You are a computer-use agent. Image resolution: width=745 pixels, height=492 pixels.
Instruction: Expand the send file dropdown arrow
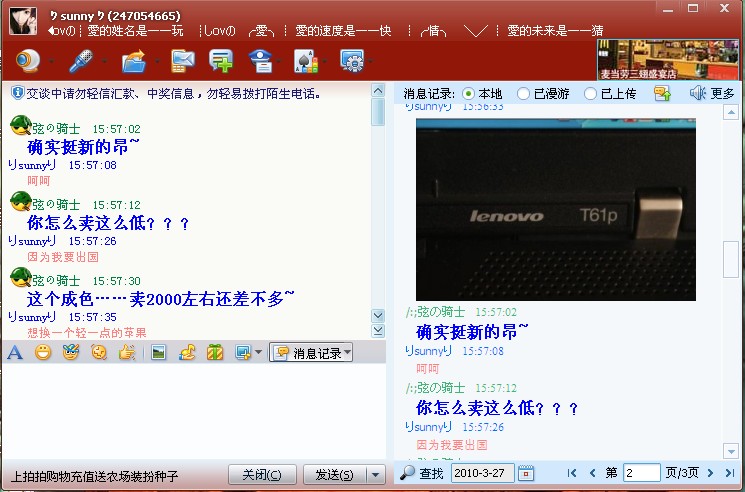coord(157,61)
